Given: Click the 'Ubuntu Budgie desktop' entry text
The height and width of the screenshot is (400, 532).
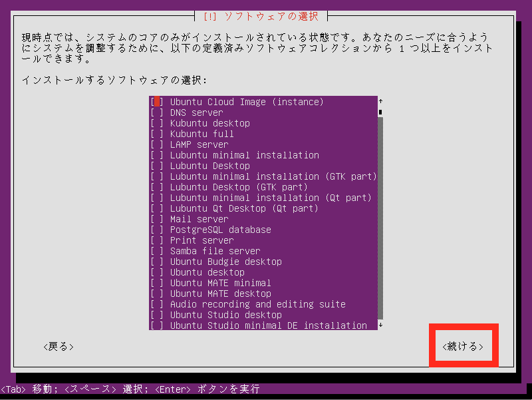Looking at the screenshot, I should [226, 262].
